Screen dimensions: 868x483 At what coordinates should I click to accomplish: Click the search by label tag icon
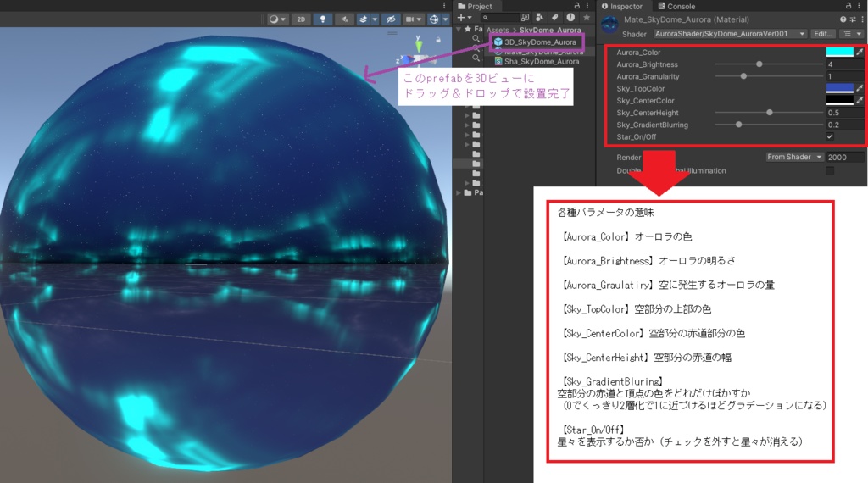click(x=554, y=18)
